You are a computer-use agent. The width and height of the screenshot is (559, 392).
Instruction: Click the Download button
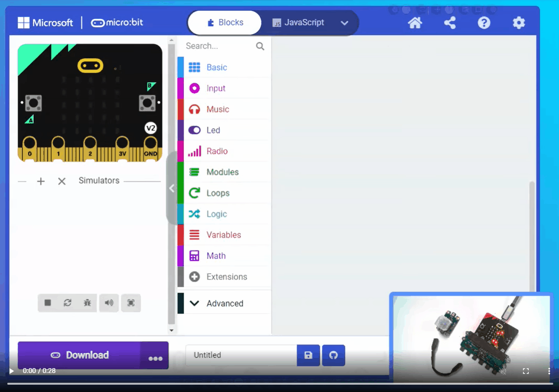[79, 355]
